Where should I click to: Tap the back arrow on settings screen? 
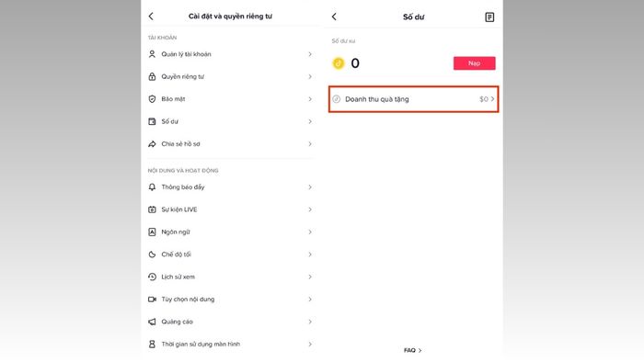[151, 16]
